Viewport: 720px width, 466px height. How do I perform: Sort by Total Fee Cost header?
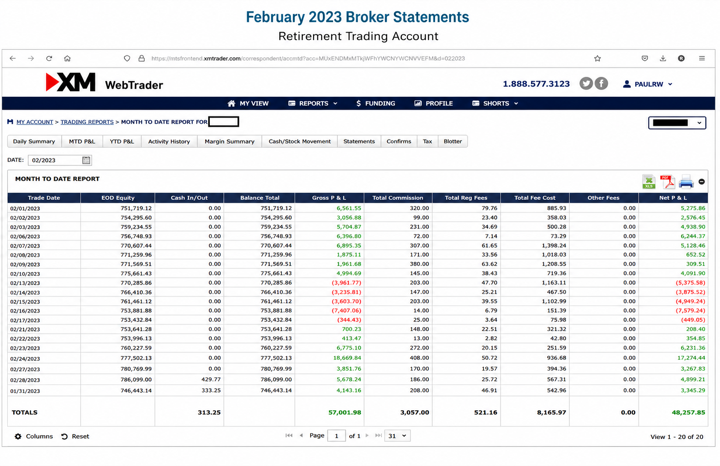pos(535,198)
